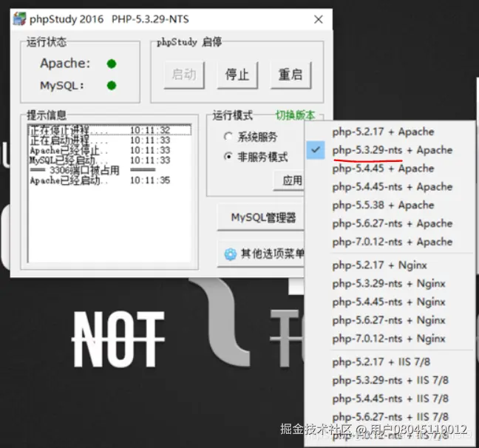479x448 pixels.
Task: Click the Apache: status label
Action: click(x=65, y=64)
